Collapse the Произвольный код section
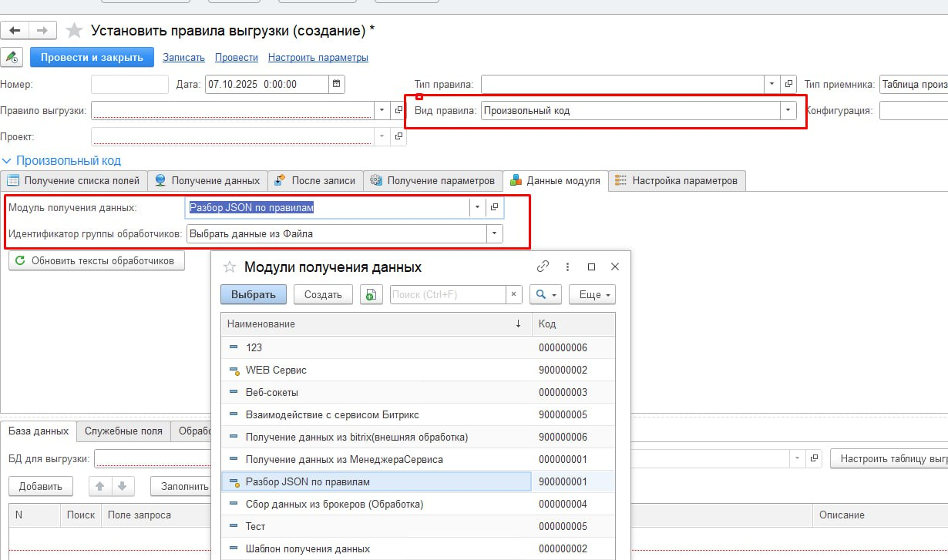Image resolution: width=948 pixels, height=560 pixels. [x=7, y=161]
